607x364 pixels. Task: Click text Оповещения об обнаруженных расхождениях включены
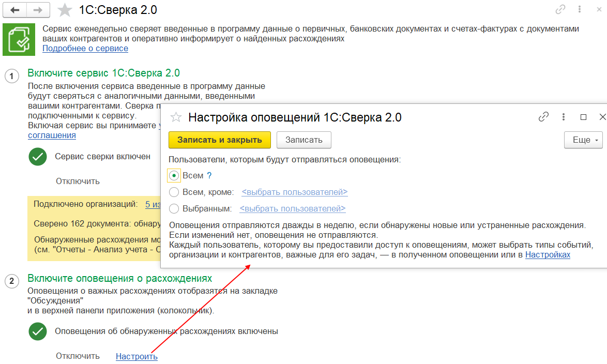166,331
